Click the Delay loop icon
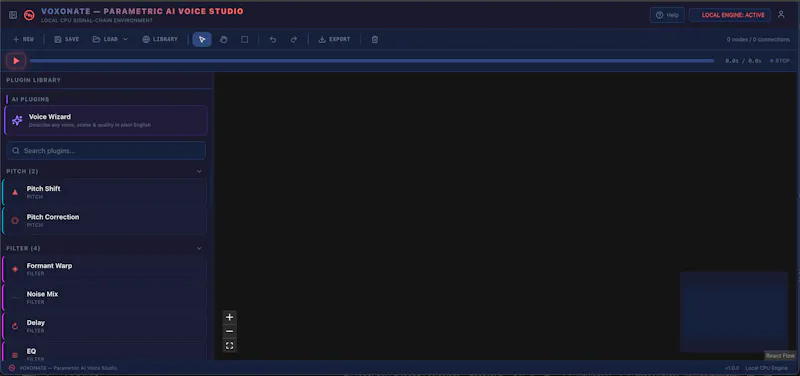 click(x=15, y=327)
